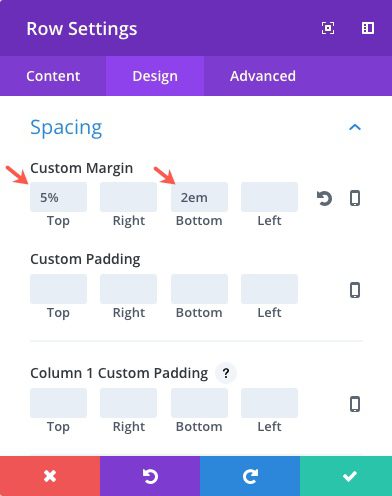Viewport: 392px width, 496px height.
Task: Select the Design tab
Action: click(155, 76)
